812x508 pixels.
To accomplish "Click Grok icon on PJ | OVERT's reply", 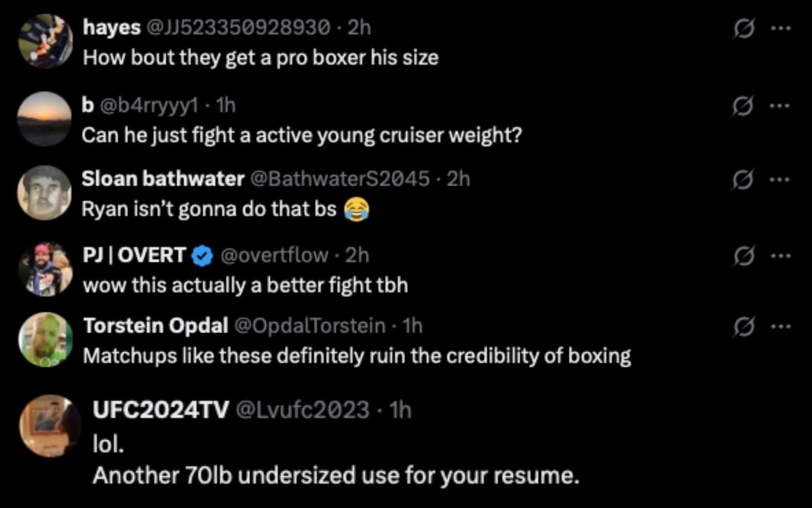I will tap(744, 256).
